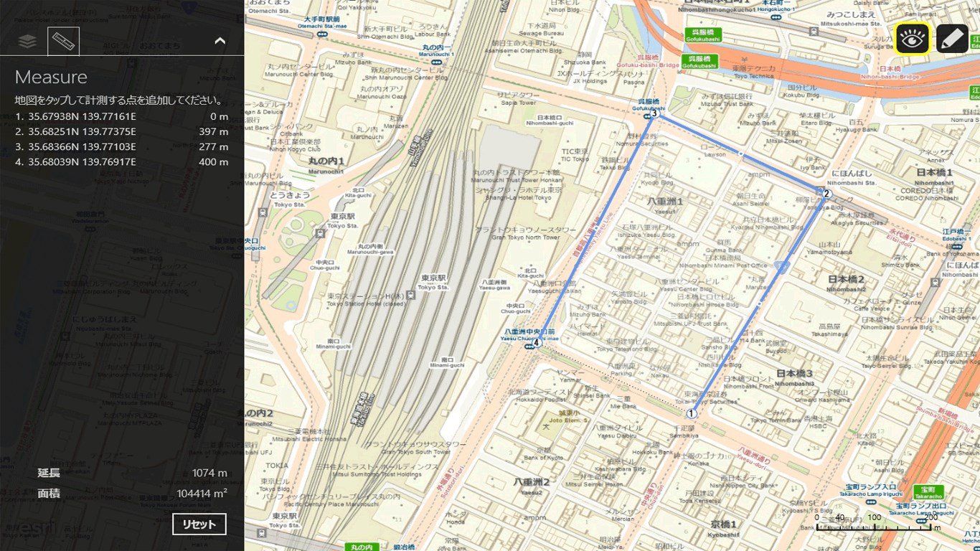This screenshot has height=551, width=980.
Task: Click the 面積 area value 104414 m²
Action: point(202,494)
